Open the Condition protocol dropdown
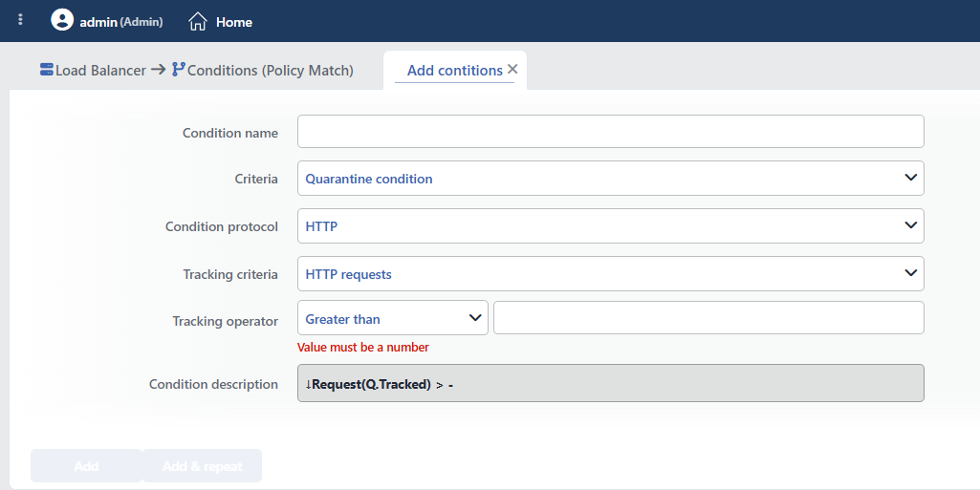980x490 pixels. pos(611,226)
